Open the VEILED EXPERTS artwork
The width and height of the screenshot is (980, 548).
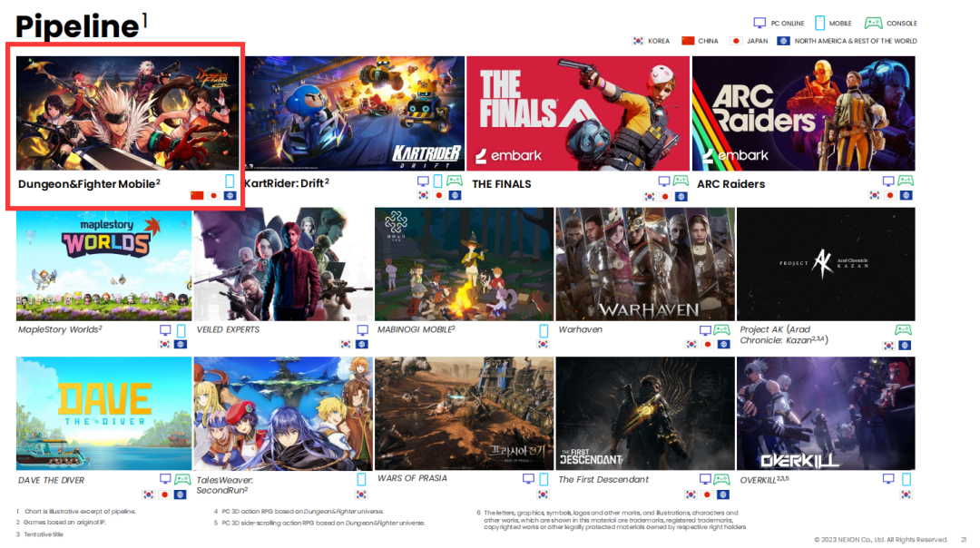coord(283,264)
